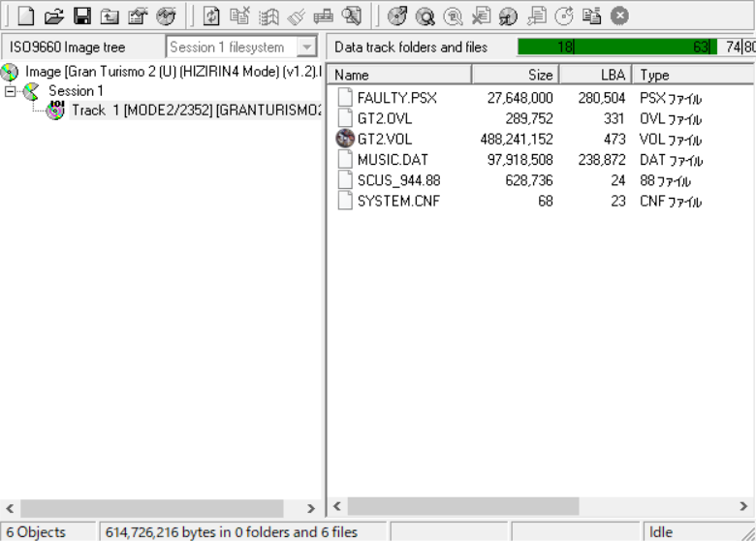Sort files by the LBA column header
The width and height of the screenshot is (756, 541).
(595, 75)
